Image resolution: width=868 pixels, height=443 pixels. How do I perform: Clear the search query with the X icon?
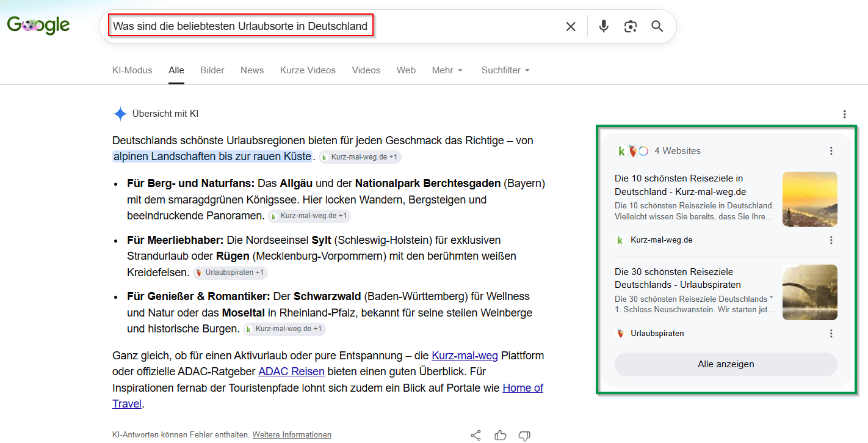point(571,26)
